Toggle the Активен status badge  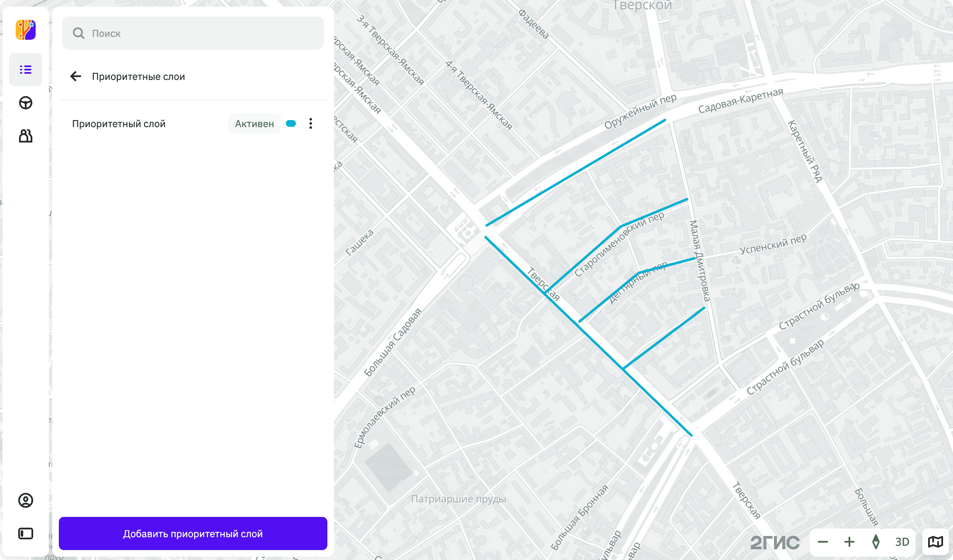click(x=254, y=123)
